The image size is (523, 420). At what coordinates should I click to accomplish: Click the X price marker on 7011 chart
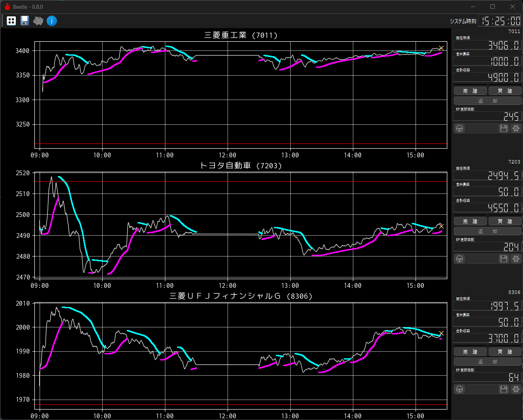coord(441,48)
